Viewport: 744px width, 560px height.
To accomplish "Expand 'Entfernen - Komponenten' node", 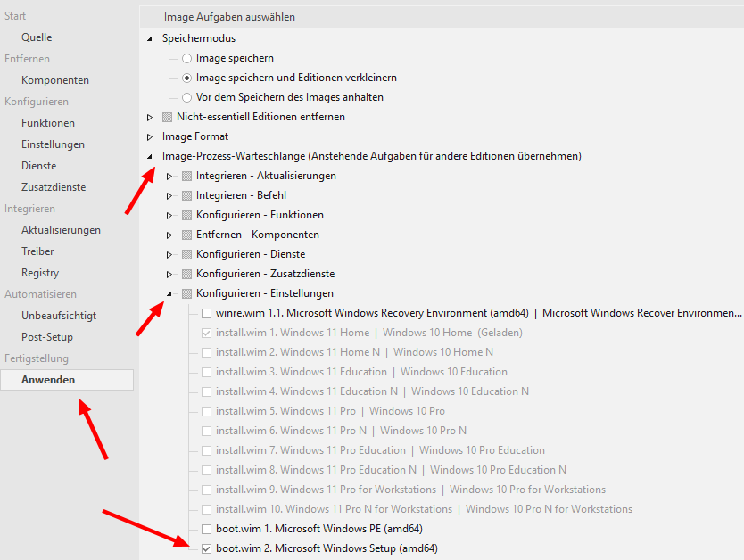I will click(x=169, y=235).
